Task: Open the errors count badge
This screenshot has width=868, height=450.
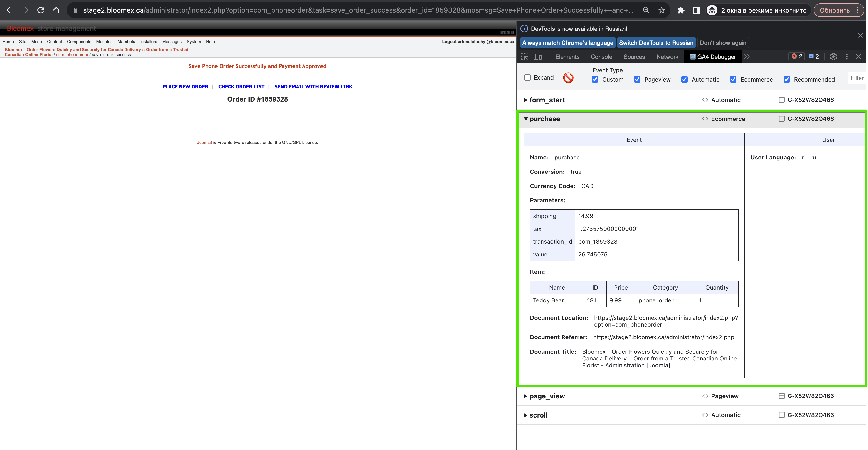Action: 797,57
